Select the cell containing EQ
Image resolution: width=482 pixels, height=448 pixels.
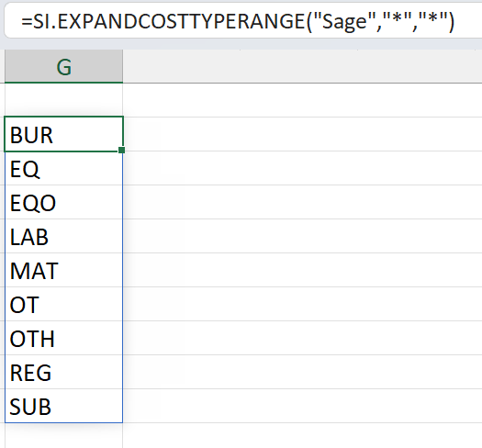point(64,168)
